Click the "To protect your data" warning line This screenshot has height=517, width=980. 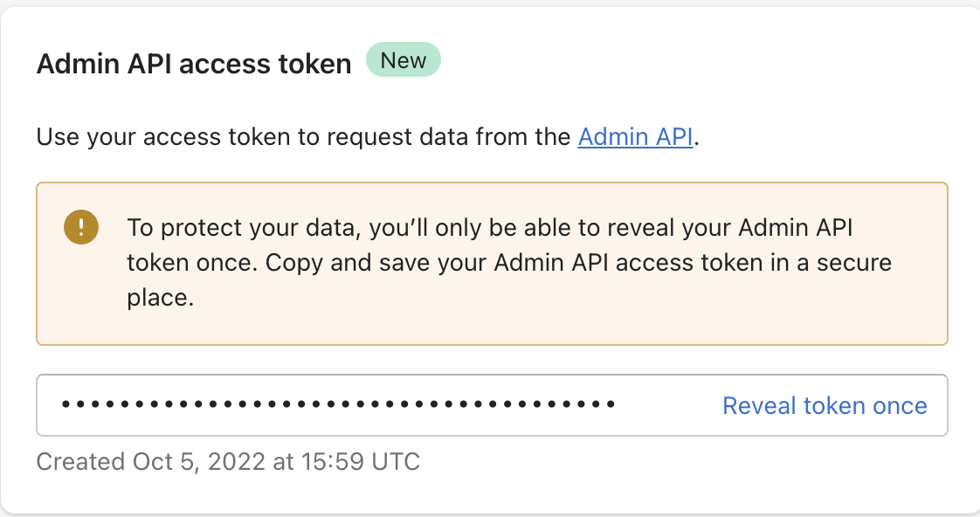pos(489,228)
